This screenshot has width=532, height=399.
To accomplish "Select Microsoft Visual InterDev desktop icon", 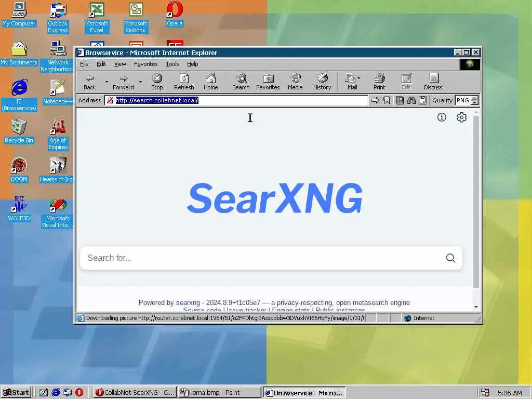I will point(57,212).
